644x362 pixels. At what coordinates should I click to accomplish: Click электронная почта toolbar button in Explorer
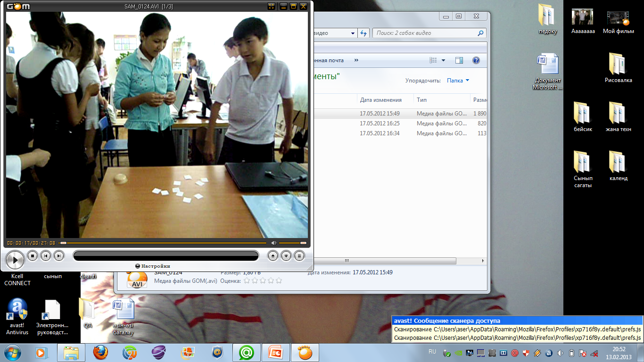click(x=329, y=60)
